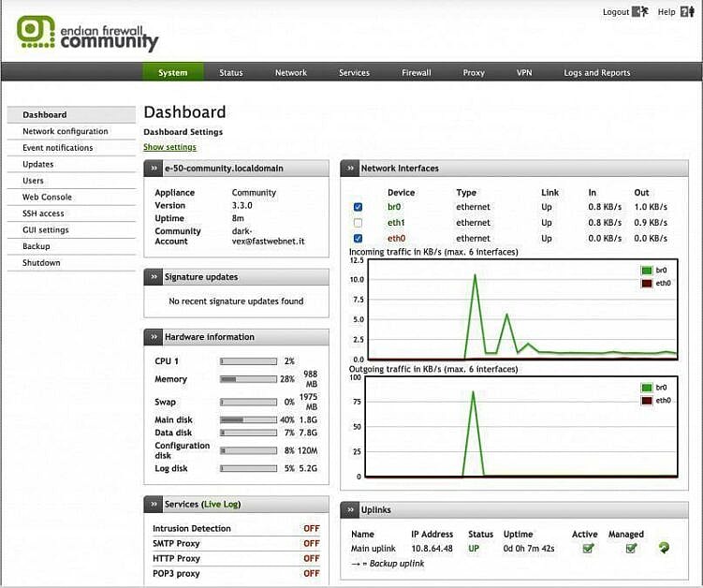This screenshot has height=588, width=703.
Task: Collapse the Services panel
Action: pyautogui.click(x=154, y=505)
